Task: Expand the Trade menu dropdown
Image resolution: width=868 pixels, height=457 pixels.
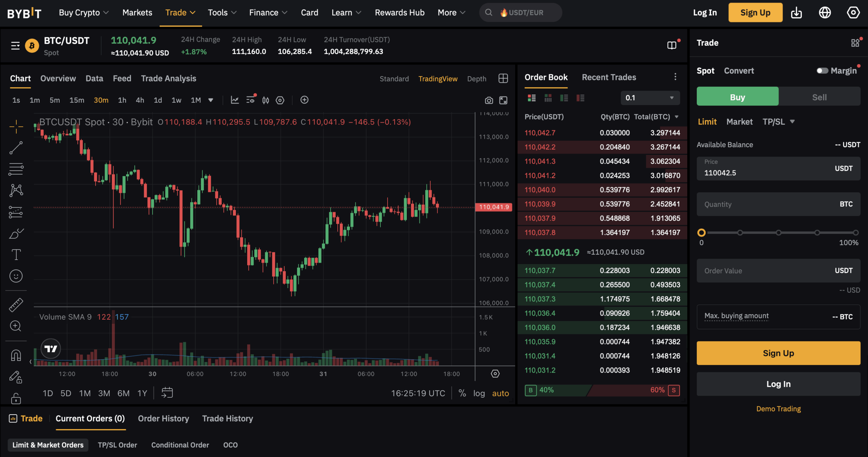Action: tap(180, 13)
